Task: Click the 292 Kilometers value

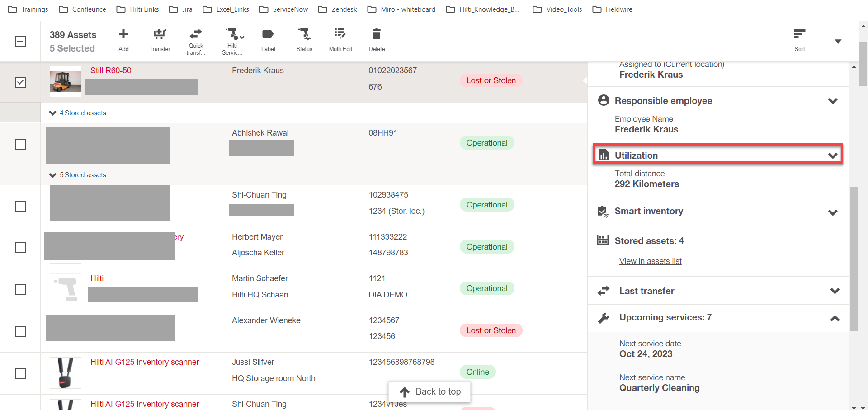Action: point(646,184)
